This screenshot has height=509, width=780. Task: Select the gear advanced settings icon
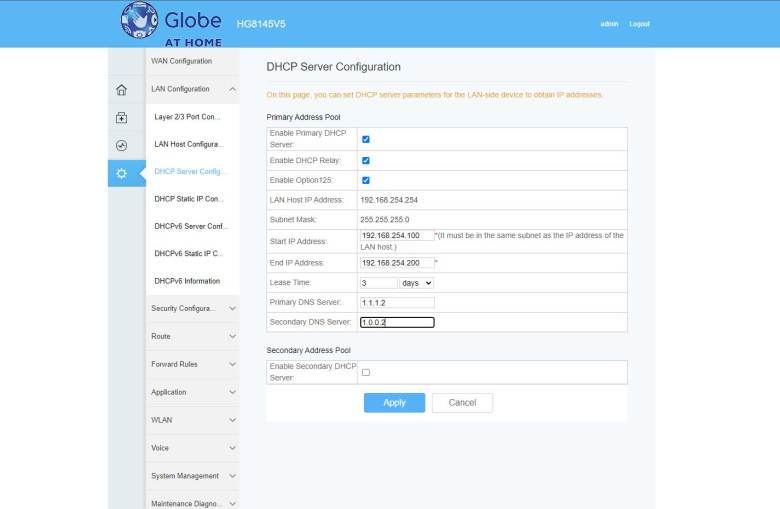pos(121,173)
